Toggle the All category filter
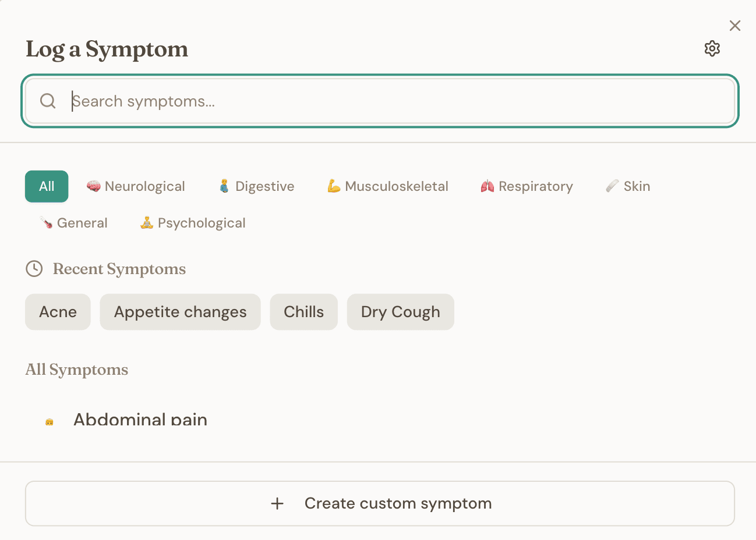This screenshot has width=756, height=540. (x=46, y=186)
